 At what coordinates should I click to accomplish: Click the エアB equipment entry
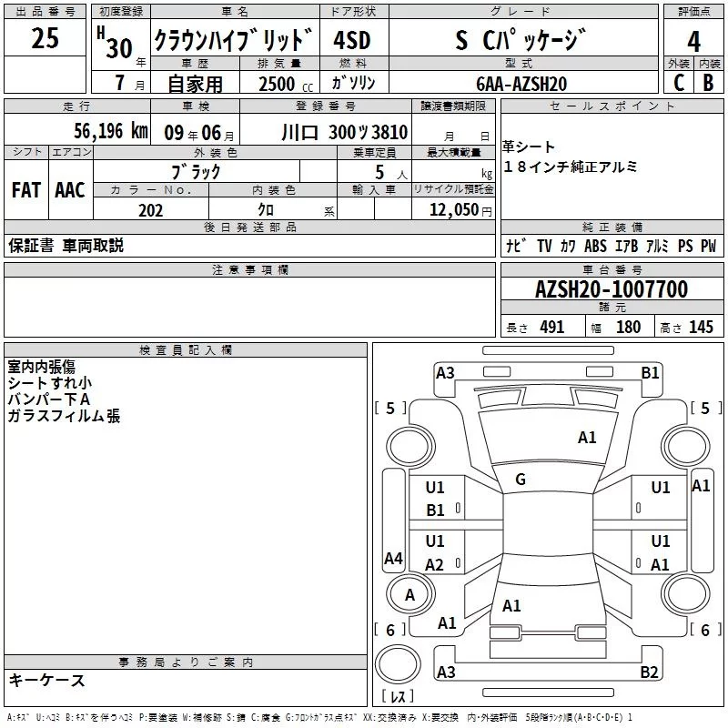click(x=627, y=246)
